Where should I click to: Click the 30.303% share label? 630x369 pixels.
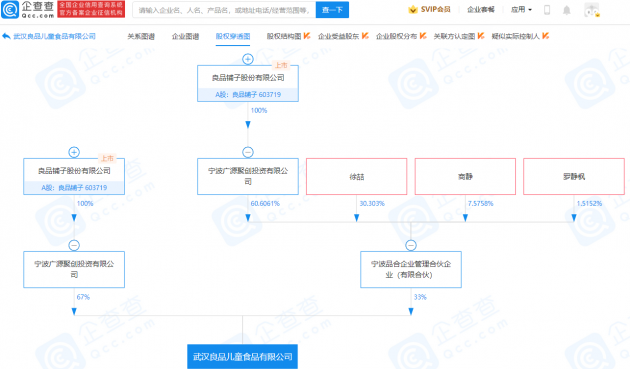(x=372, y=203)
